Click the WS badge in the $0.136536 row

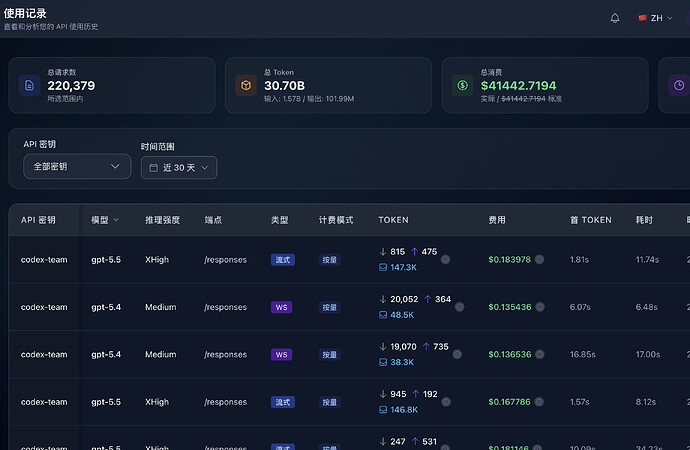pos(282,355)
